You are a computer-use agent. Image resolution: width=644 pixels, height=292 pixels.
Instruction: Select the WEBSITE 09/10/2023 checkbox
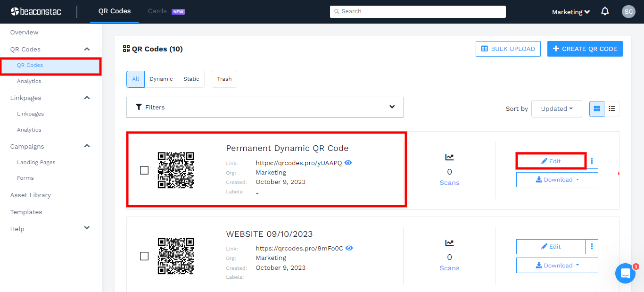tap(144, 256)
